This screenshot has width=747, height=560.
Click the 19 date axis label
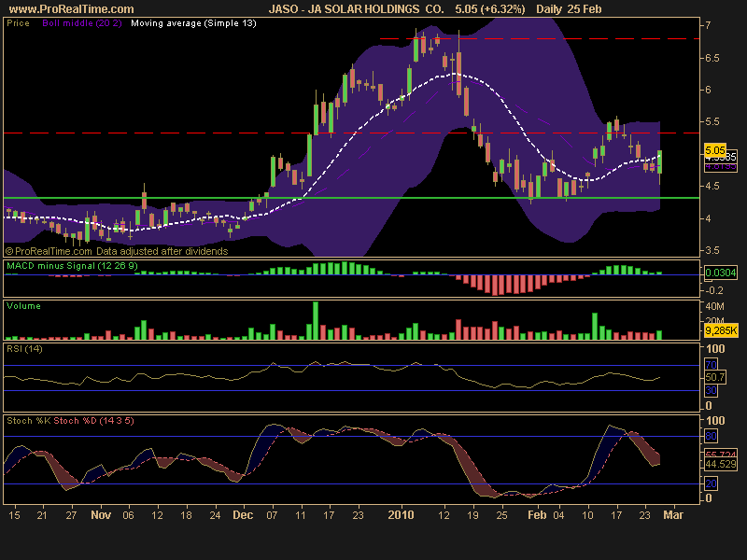472,515
